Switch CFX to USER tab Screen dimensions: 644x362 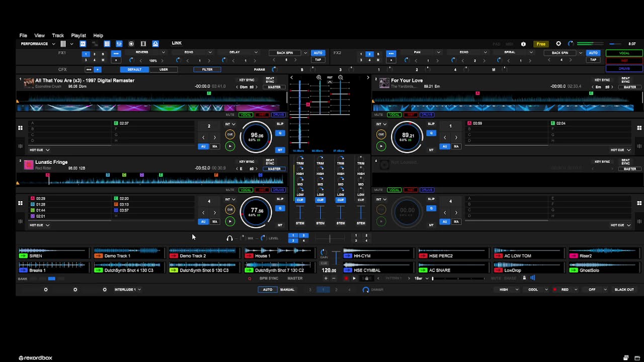164,69
